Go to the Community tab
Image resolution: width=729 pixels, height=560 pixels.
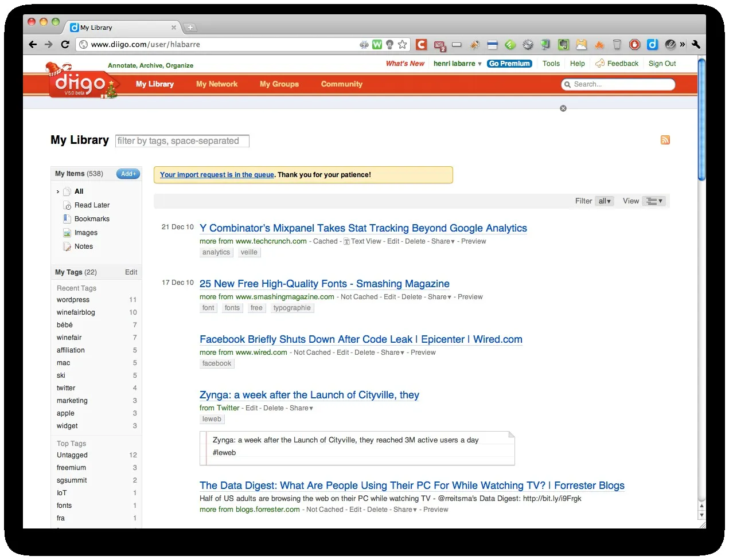pos(342,84)
